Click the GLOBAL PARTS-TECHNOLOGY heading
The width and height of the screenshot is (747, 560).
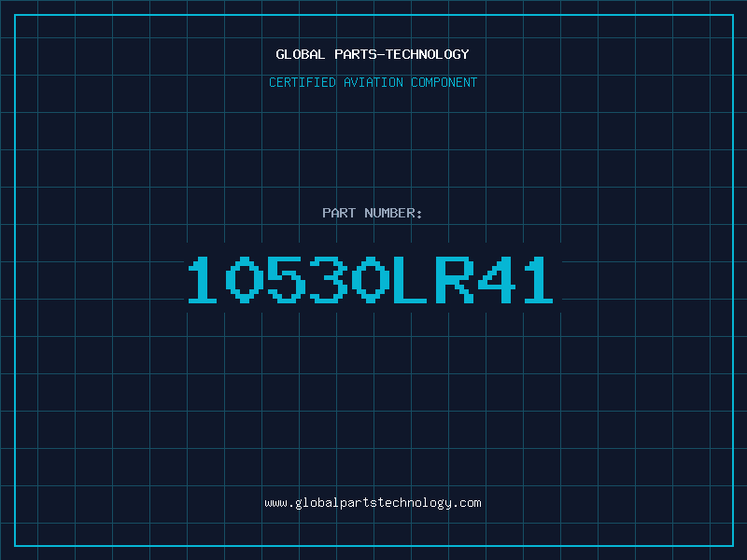tap(373, 54)
